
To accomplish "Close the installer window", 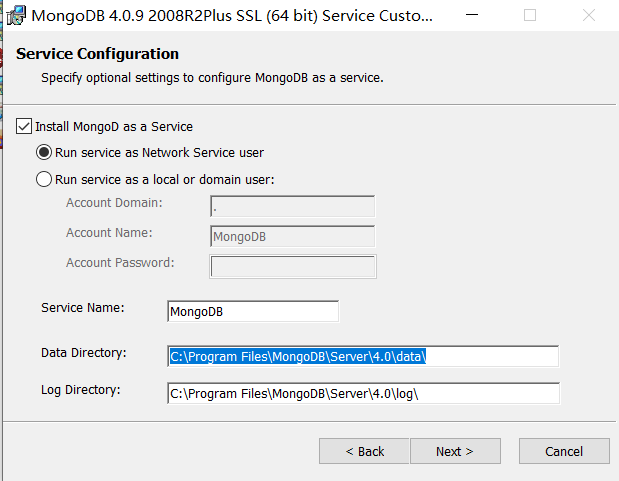I will pyautogui.click(x=589, y=15).
